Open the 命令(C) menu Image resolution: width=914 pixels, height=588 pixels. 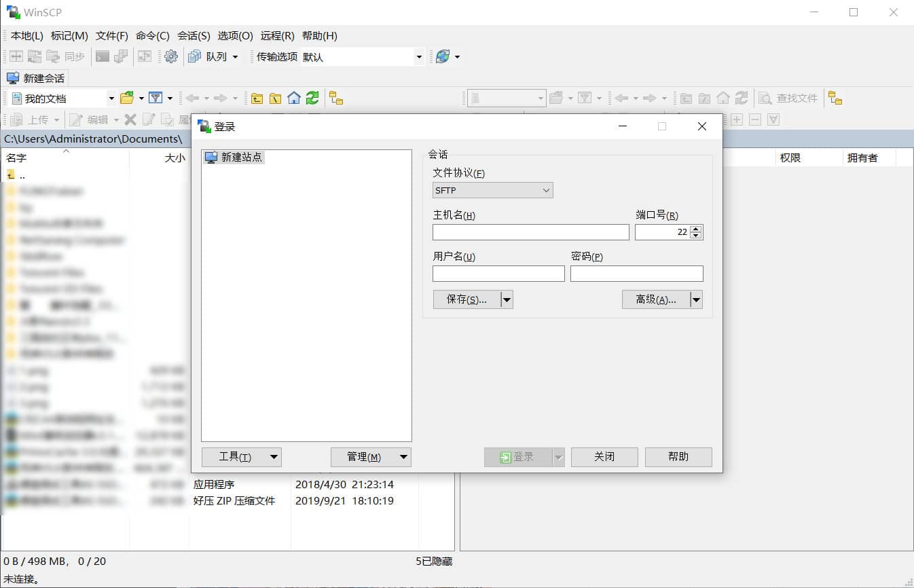coord(153,35)
